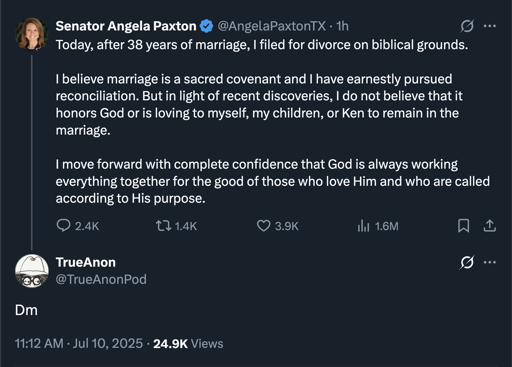Open more options on TrueAnon's post
This screenshot has width=512, height=367.
(x=489, y=262)
